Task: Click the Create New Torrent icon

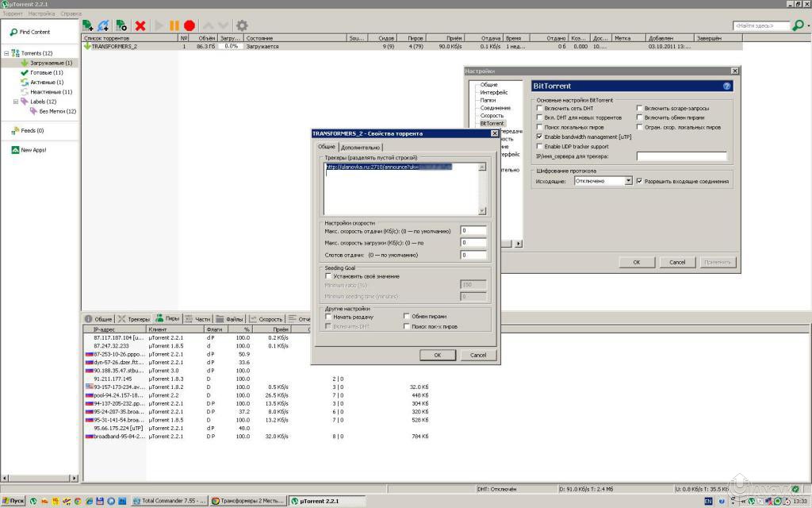Action: pyautogui.click(x=121, y=26)
